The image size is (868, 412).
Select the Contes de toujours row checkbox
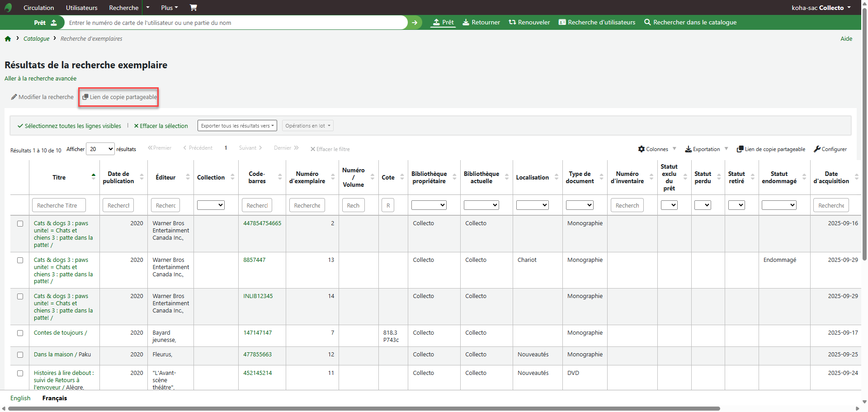[20, 333]
